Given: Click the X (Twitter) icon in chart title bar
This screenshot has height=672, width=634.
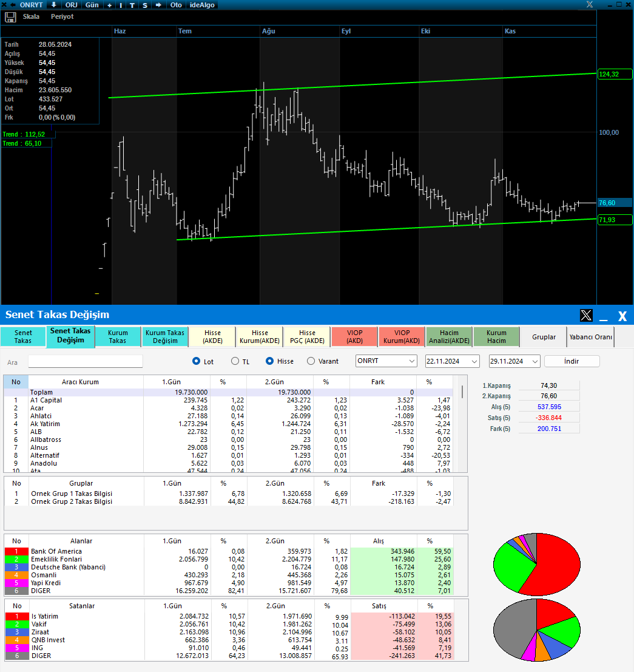Looking at the screenshot, I should point(590,4).
